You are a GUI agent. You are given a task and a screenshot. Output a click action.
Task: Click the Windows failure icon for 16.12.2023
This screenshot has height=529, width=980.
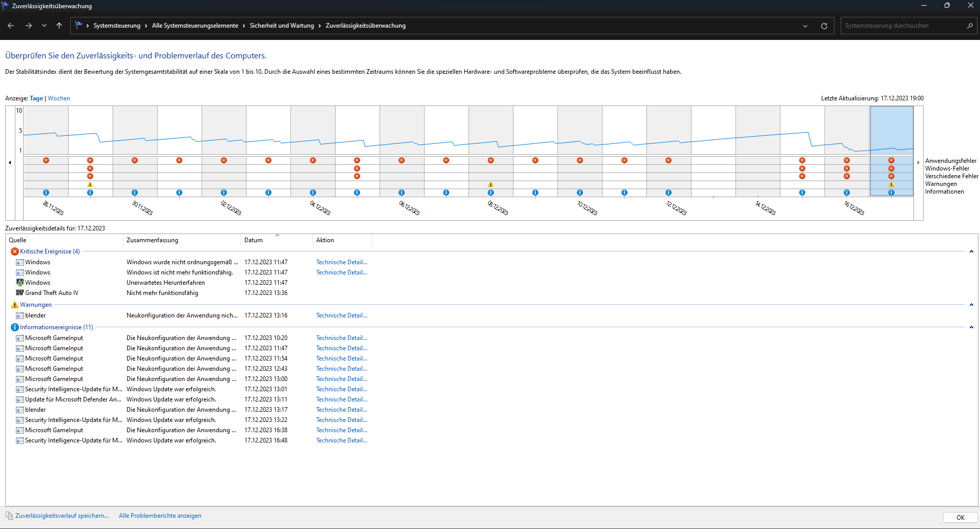[x=847, y=168]
